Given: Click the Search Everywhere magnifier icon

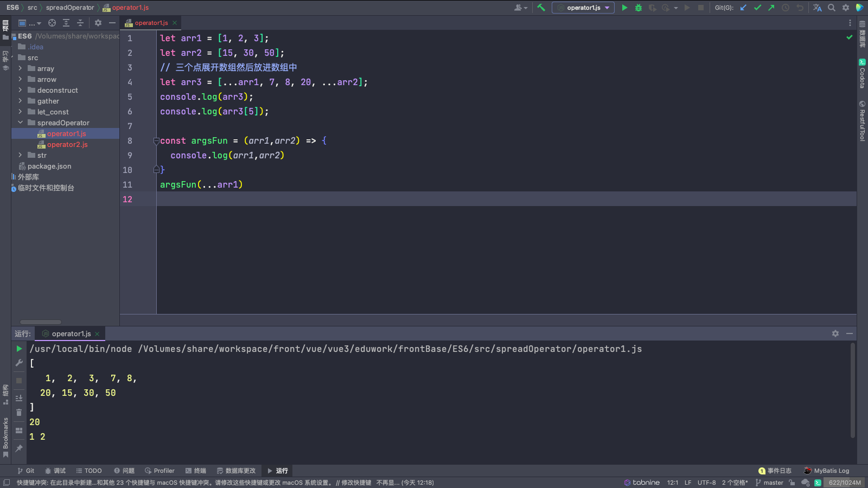Looking at the screenshot, I should pos(832,8).
